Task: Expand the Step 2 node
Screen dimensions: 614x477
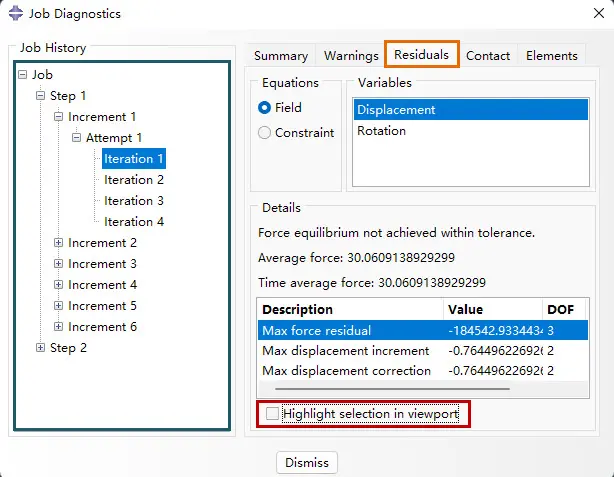Action: [40, 347]
